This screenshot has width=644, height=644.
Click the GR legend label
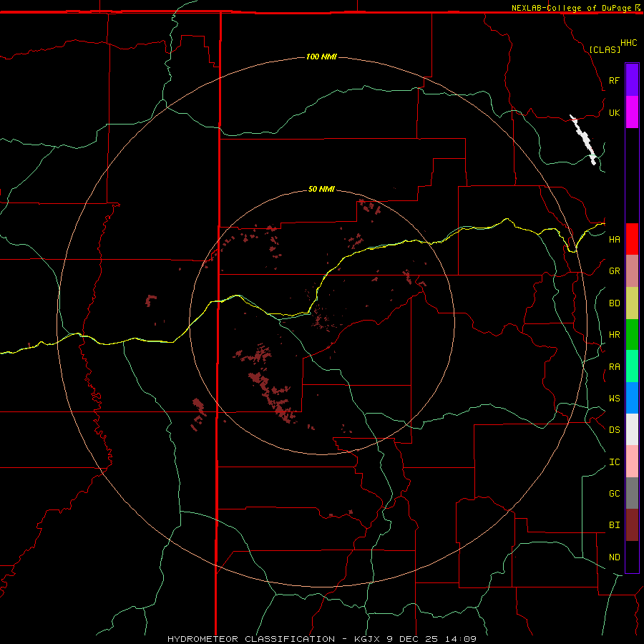614,271
